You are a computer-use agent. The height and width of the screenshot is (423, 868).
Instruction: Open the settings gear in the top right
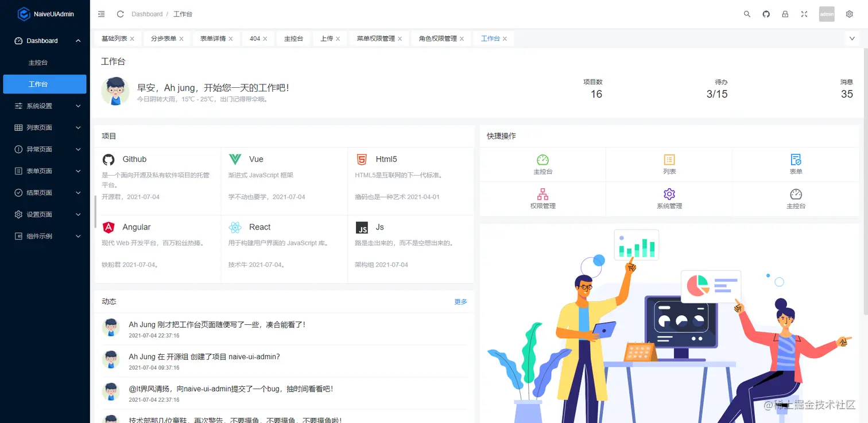click(x=848, y=14)
